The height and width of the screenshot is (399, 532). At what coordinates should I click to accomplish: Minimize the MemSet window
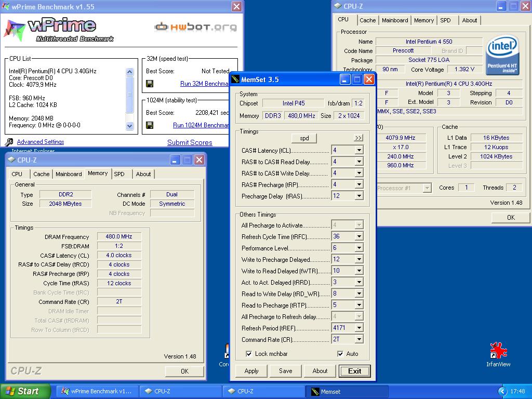click(x=345, y=79)
